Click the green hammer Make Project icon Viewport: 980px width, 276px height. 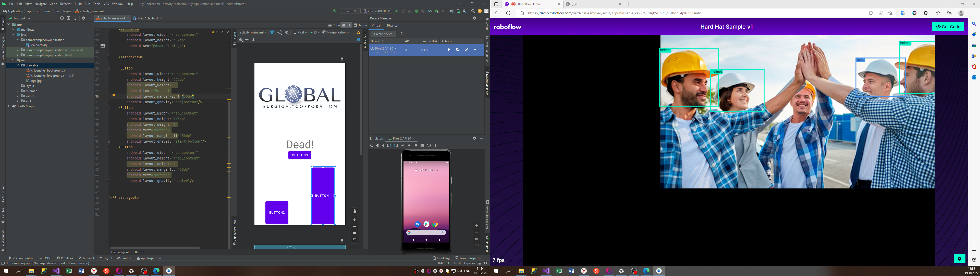[335, 11]
